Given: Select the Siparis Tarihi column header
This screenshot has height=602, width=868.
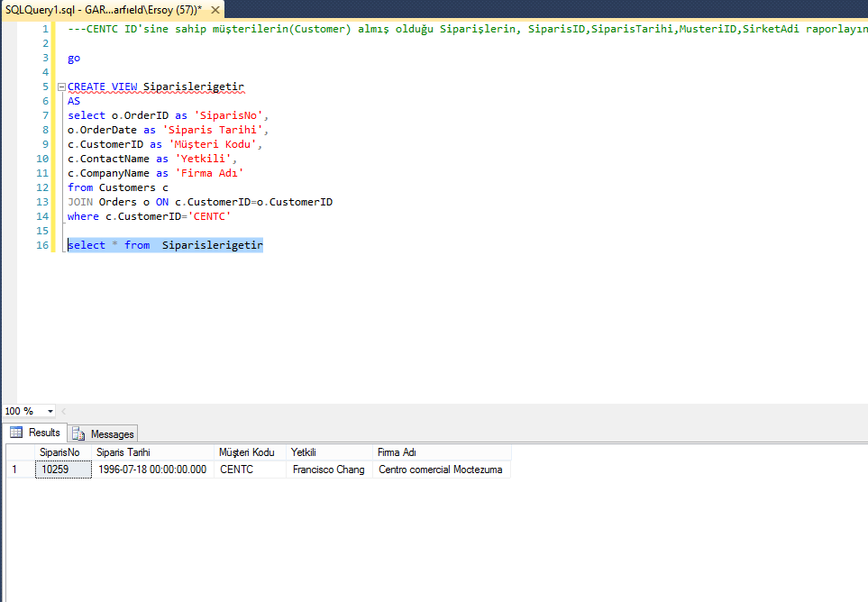Looking at the screenshot, I should [153, 452].
